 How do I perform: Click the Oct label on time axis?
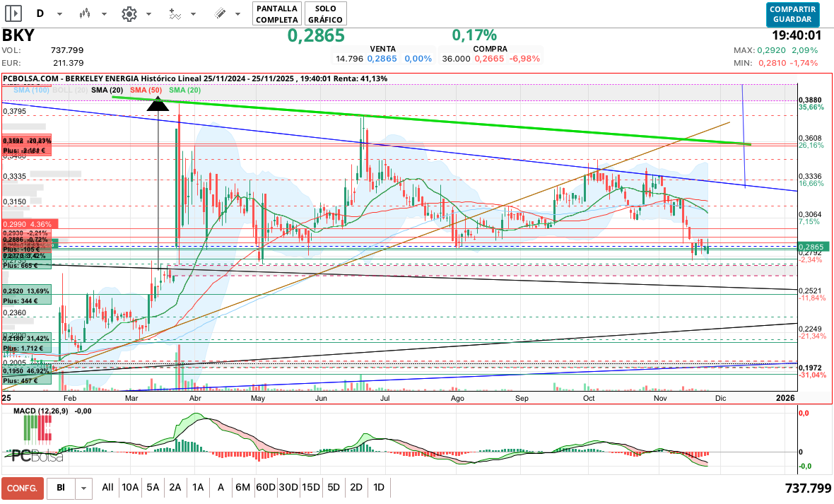[x=589, y=398]
